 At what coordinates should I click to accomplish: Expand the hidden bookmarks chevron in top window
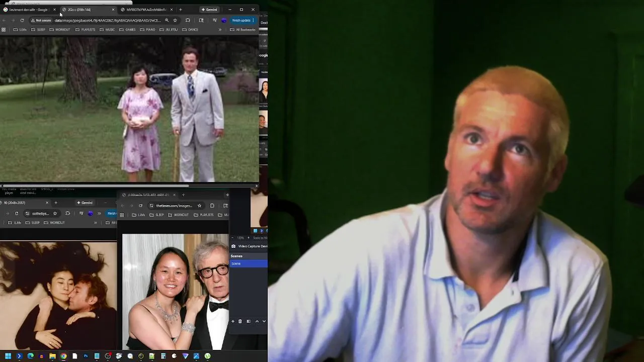click(220, 30)
